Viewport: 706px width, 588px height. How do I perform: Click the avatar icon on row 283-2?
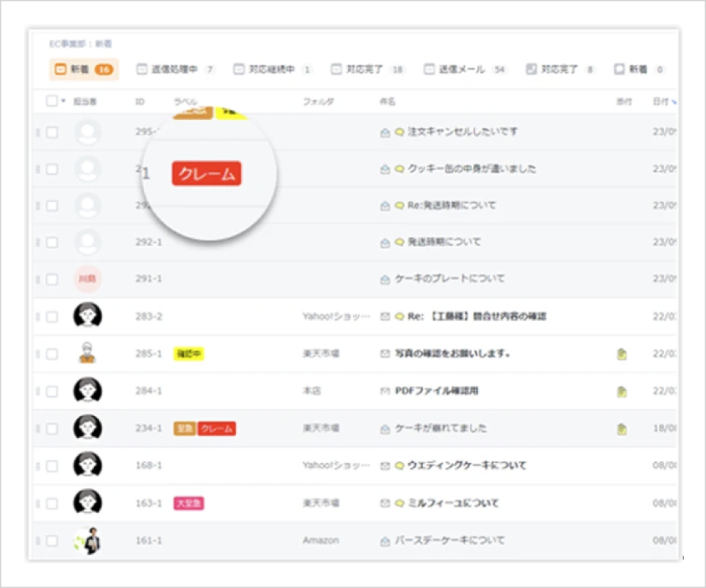[x=88, y=316]
